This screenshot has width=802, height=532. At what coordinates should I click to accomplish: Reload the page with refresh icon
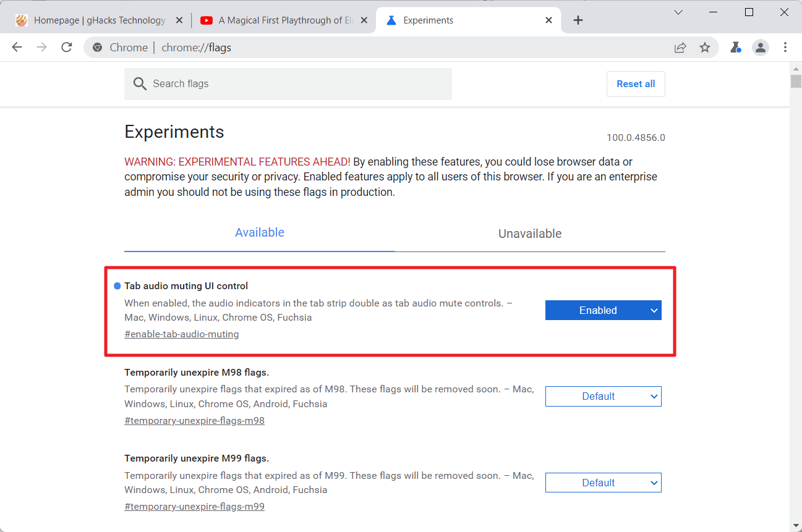coord(67,48)
